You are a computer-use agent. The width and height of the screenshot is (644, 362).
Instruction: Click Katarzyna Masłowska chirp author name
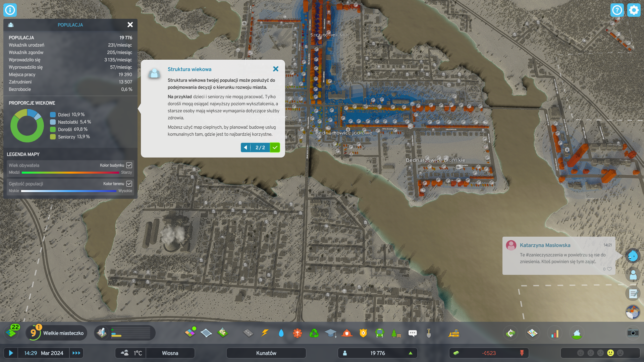click(545, 245)
